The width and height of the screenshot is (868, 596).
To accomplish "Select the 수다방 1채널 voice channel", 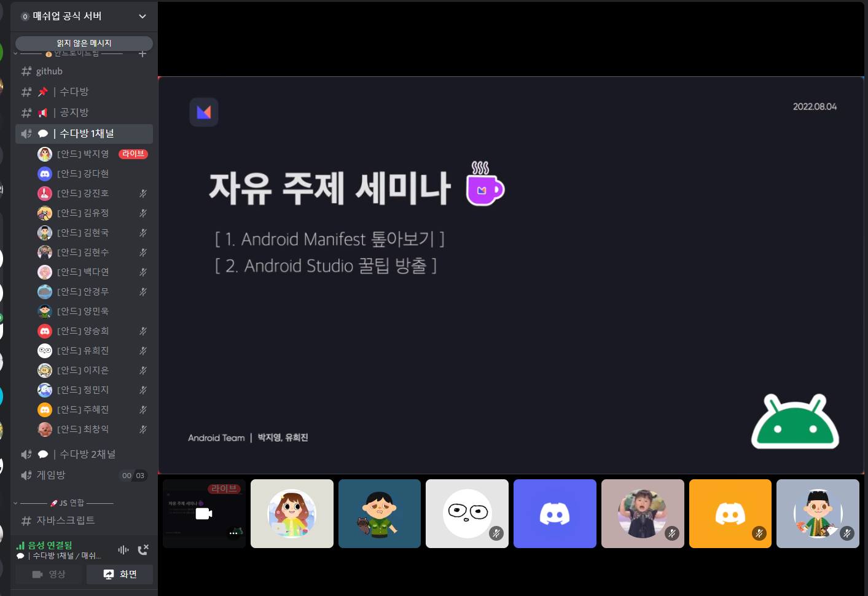I will (x=84, y=133).
